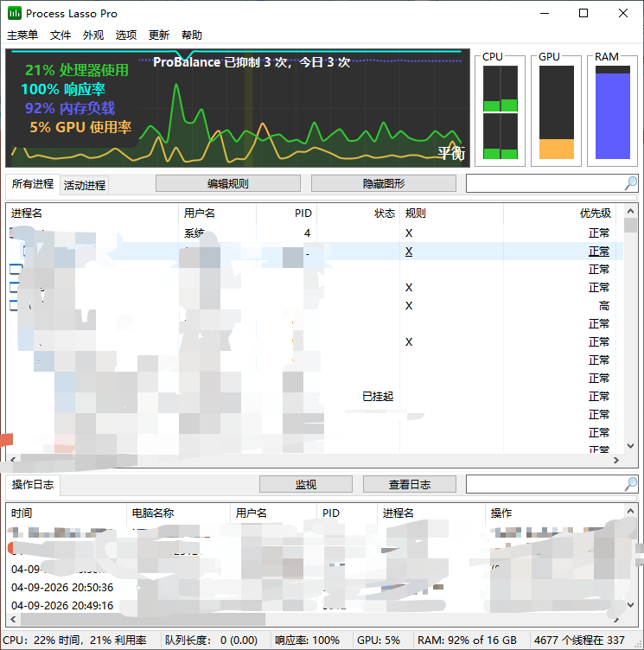This screenshot has width=644, height=650.
Task: Click the 编辑规则 button
Action: pyautogui.click(x=228, y=183)
